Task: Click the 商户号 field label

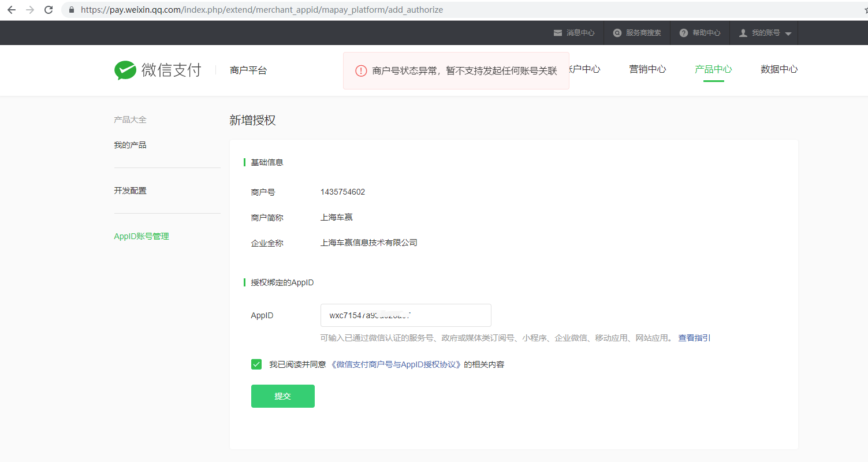Action: (x=263, y=192)
